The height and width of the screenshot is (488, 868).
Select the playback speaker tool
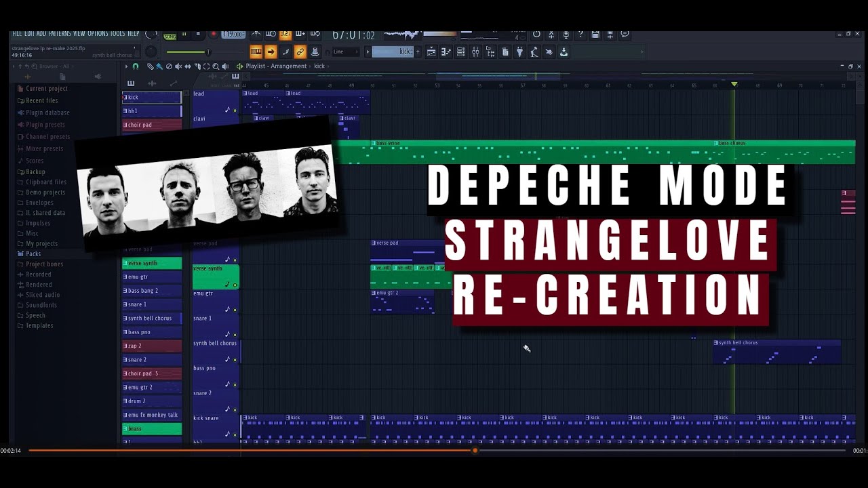point(224,66)
